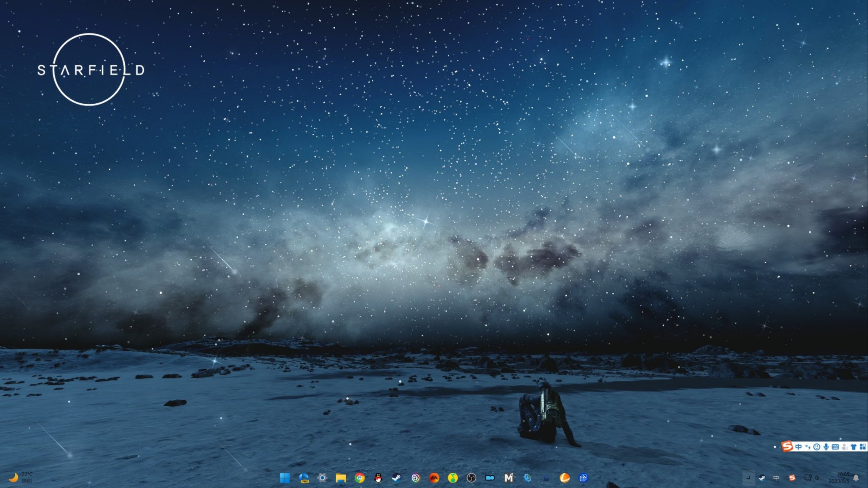Screen dimensions: 868x488
Task: Open the Sogou toolbox grid menu
Action: pos(862,446)
